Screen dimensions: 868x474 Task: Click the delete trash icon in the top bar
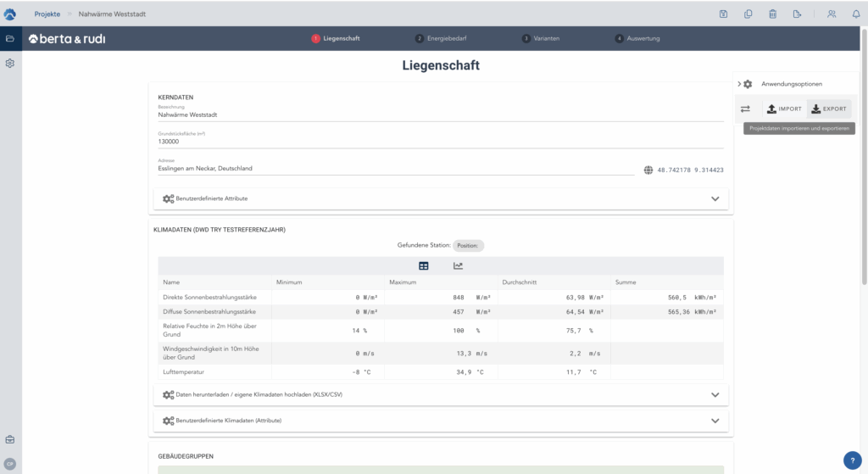click(773, 14)
